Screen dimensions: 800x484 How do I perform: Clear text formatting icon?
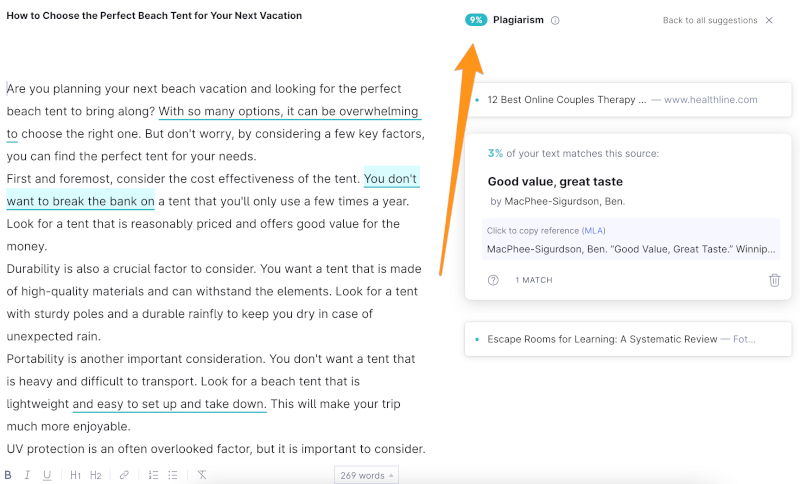[202, 475]
